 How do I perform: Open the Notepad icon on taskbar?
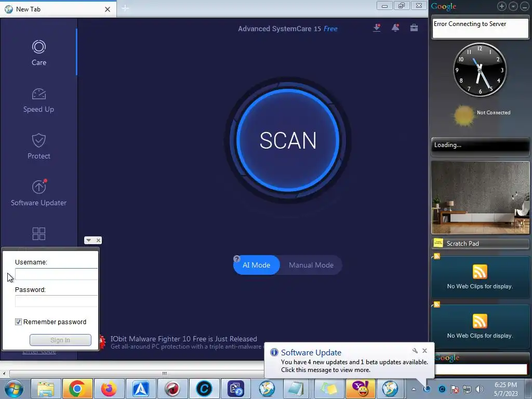tap(296, 389)
